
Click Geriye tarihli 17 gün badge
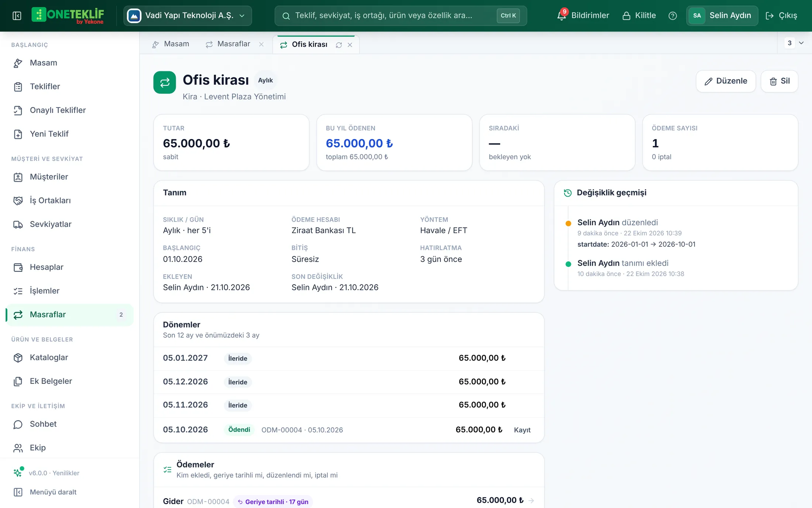click(273, 502)
